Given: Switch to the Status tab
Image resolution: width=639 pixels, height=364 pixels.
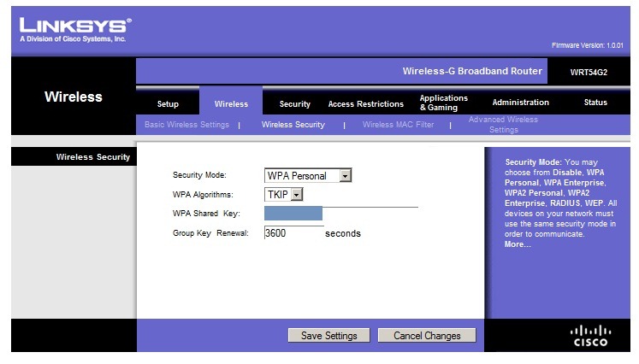Looking at the screenshot, I should (x=595, y=103).
